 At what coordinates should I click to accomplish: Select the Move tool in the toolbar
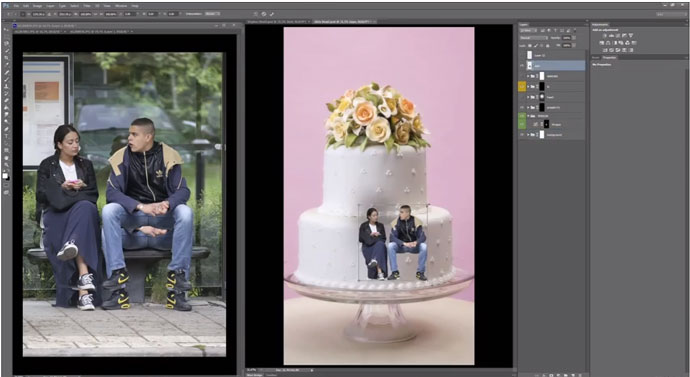pyautogui.click(x=6, y=29)
